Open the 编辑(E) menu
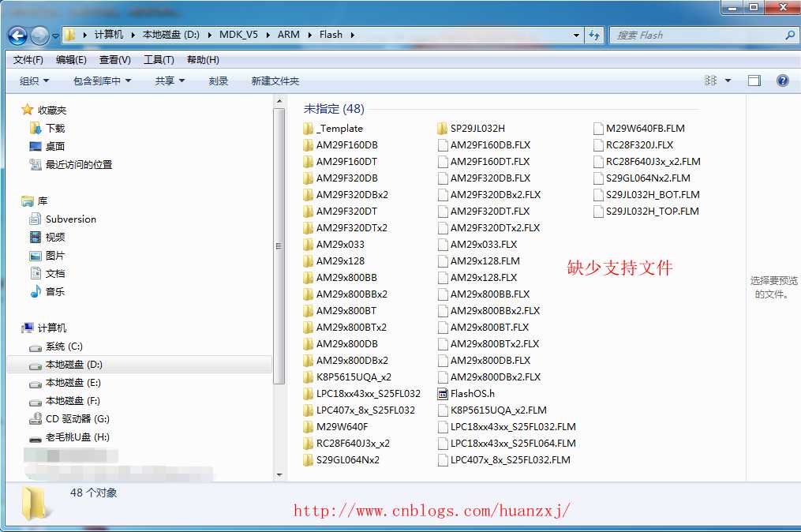Viewport: 801px width, 532px height. 71,60
